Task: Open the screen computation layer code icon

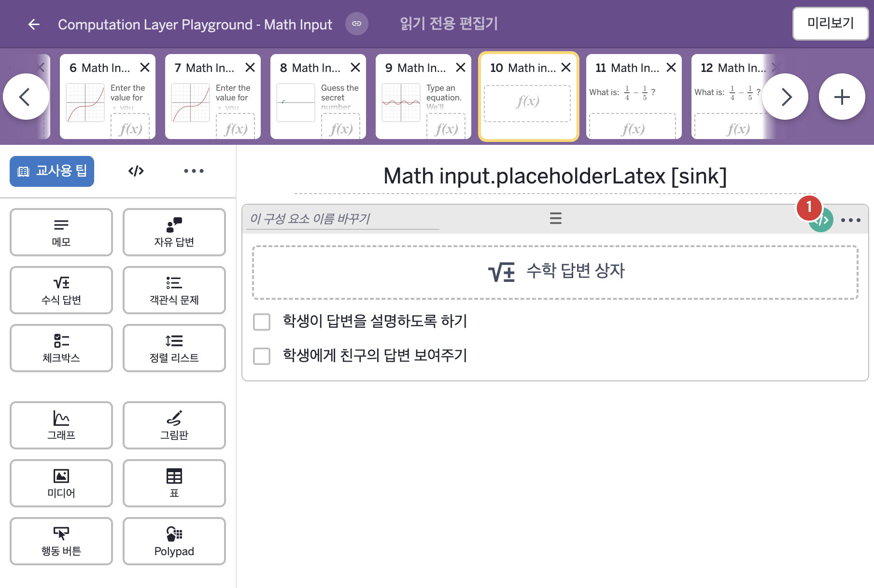Action: [136, 171]
